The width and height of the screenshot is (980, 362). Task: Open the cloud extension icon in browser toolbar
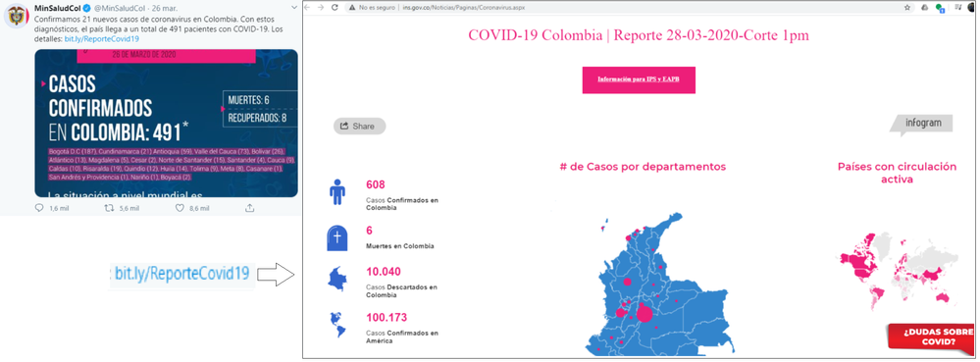(x=925, y=8)
